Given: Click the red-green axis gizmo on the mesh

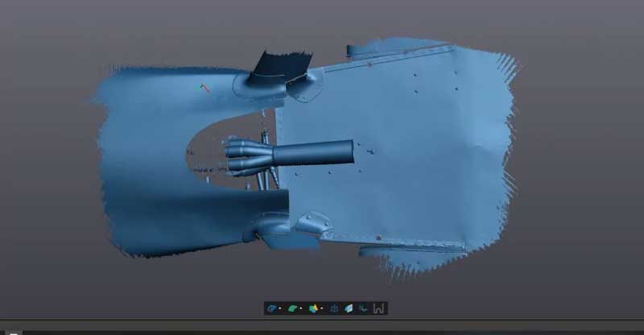Looking at the screenshot, I should coord(204,86).
